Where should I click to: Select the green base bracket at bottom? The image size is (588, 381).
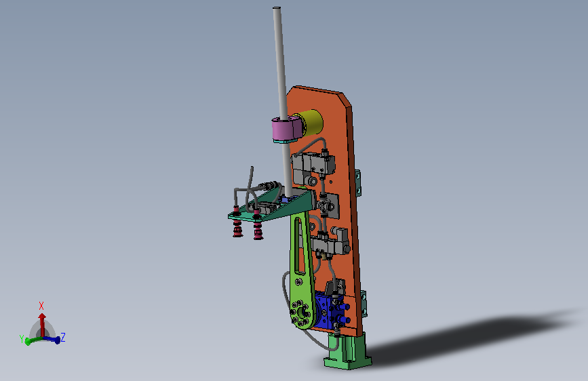[347, 352]
